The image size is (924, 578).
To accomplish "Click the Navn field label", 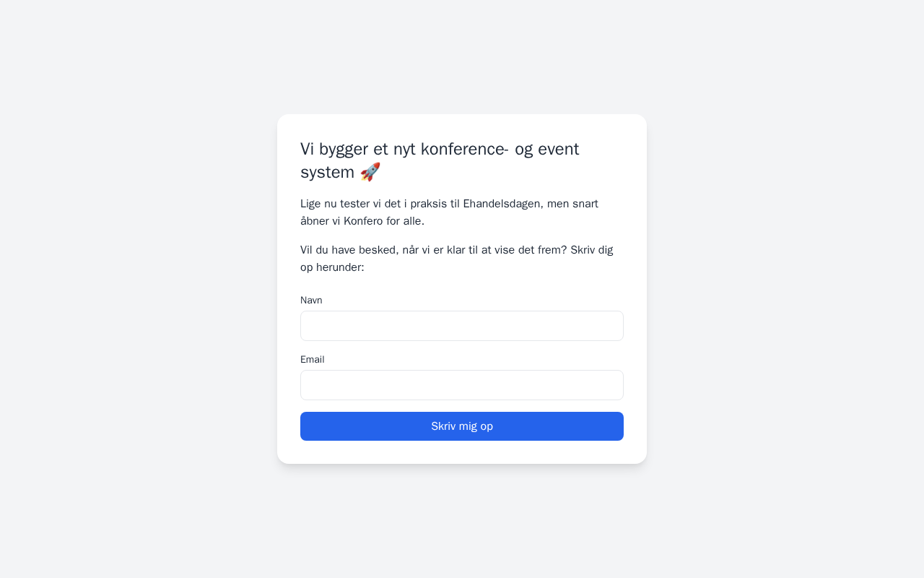I will click(311, 300).
